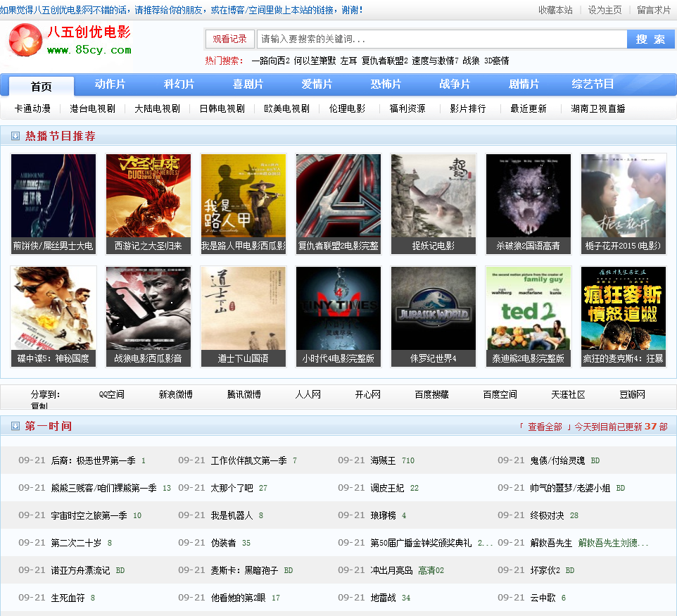Viewport: 677px width, 616px height.
Task: Choose the 恐怖片 tab
Action: click(x=386, y=84)
